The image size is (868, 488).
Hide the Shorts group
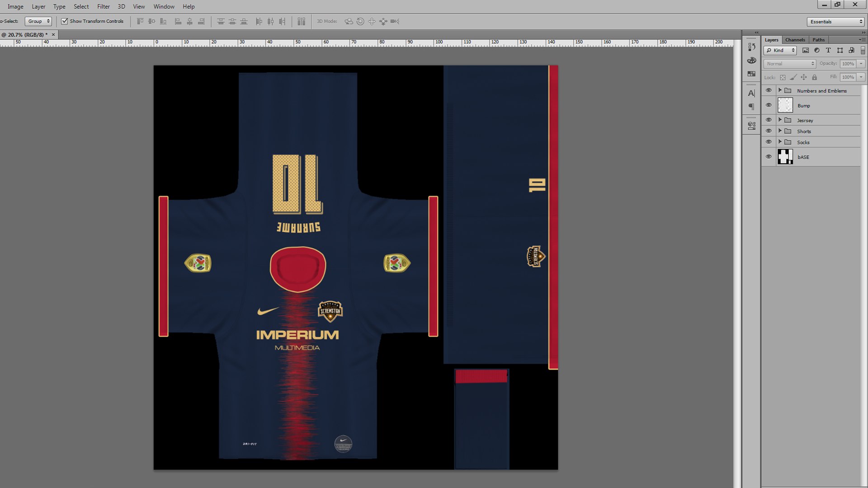pyautogui.click(x=769, y=131)
